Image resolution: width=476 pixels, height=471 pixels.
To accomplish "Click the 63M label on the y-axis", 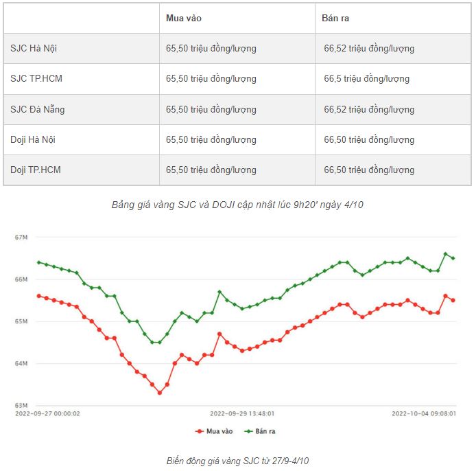I will [x=21, y=405].
